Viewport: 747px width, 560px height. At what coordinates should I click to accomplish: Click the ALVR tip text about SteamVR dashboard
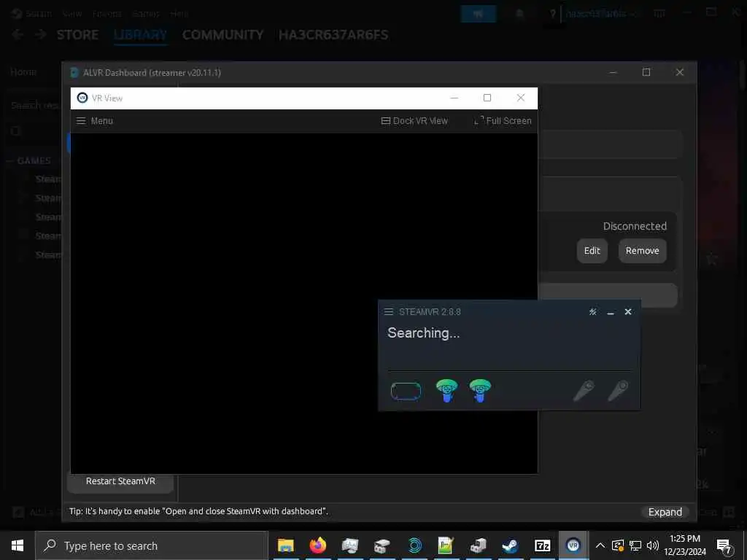198,511
